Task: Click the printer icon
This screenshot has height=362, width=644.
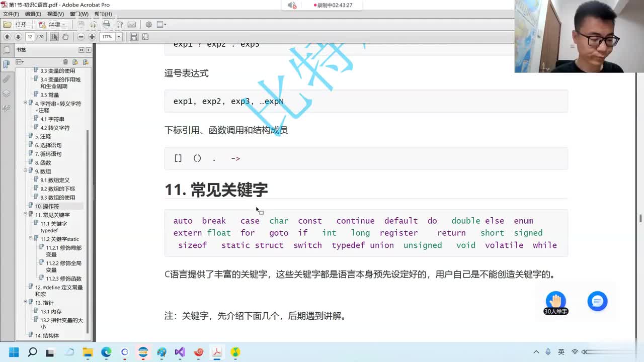Action: coord(106,24)
